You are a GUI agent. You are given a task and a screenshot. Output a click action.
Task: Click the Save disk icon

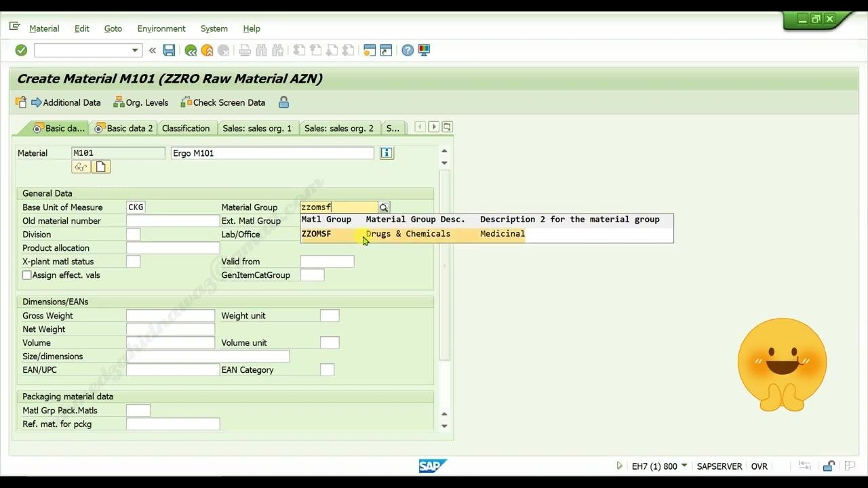coord(170,50)
